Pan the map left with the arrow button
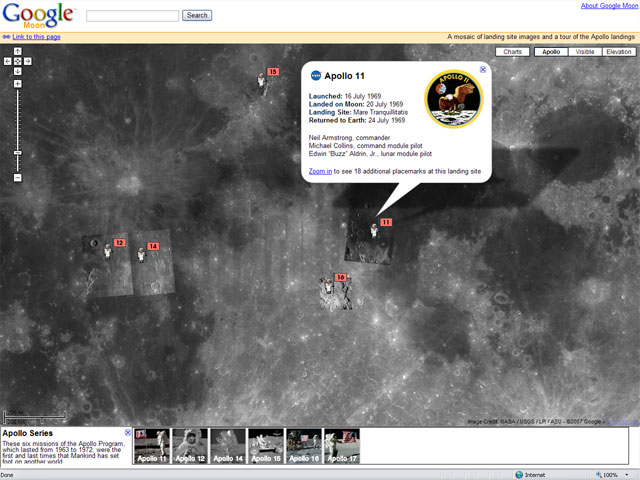 click(x=8, y=61)
